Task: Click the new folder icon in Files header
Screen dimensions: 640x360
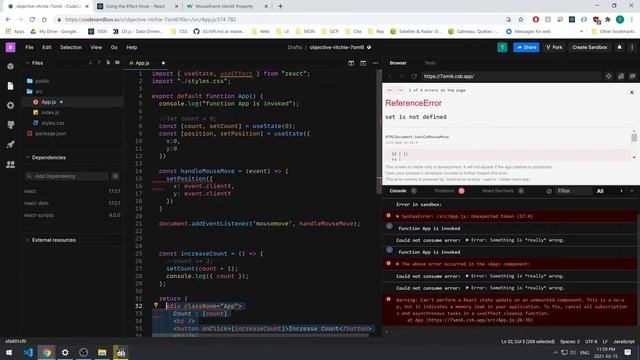Action: tap(117, 63)
